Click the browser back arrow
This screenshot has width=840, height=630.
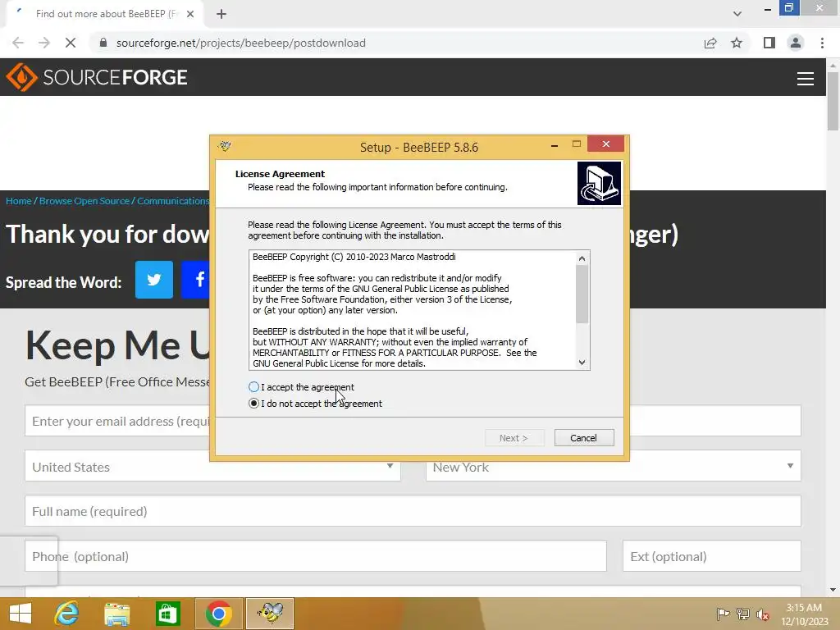(x=18, y=43)
